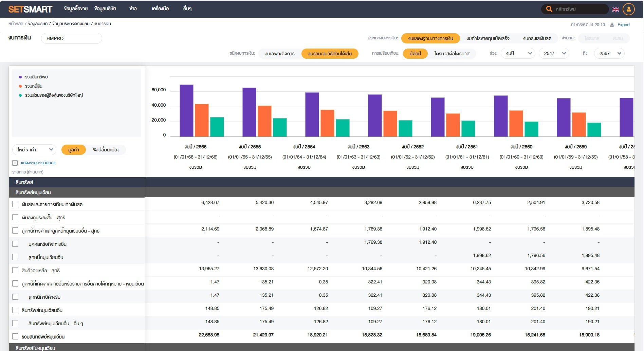Check the ลูกหนี้ที่เกิดจากภาษีอื่น row checkbox
The image size is (644, 351).
click(x=15, y=283)
